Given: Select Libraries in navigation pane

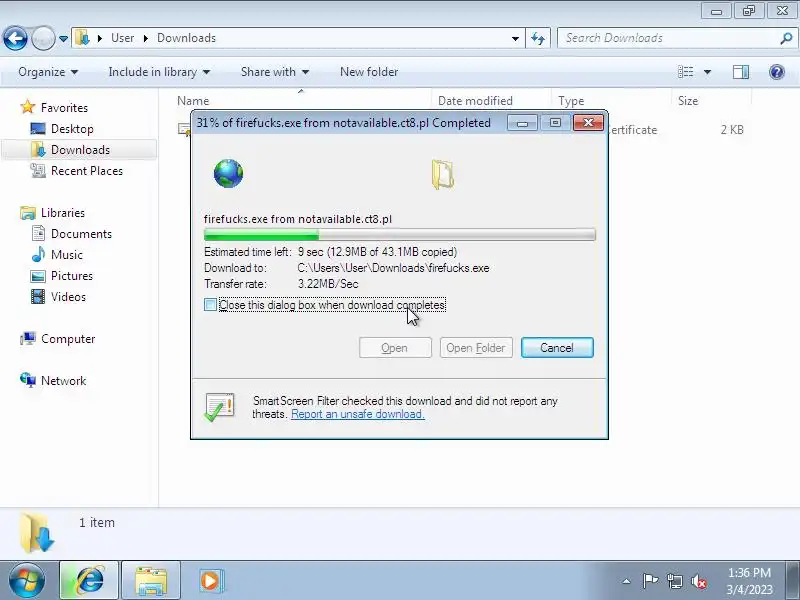Looking at the screenshot, I should tap(52, 213).
